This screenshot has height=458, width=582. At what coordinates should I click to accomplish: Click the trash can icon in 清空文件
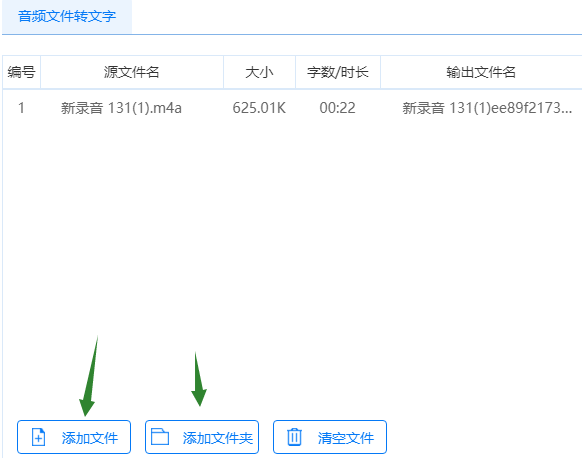(x=294, y=437)
